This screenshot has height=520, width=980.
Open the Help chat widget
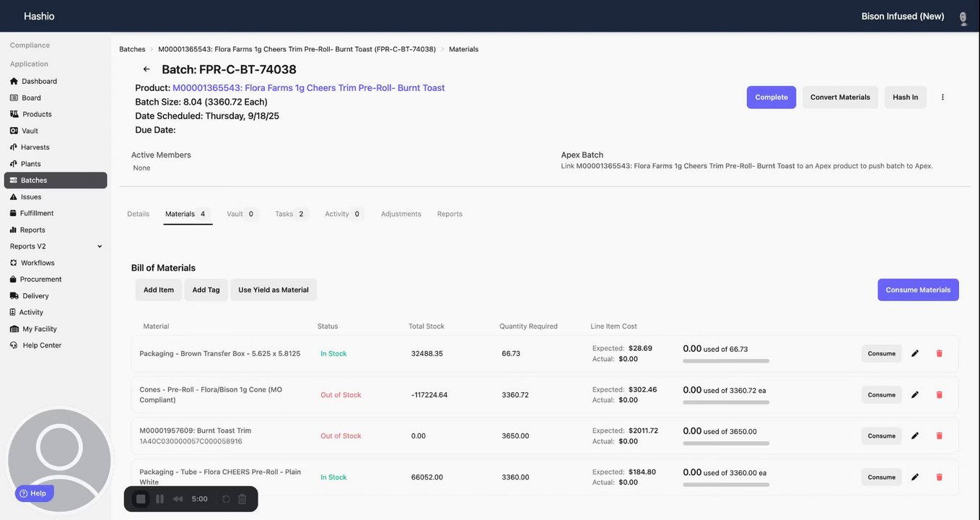pos(34,493)
